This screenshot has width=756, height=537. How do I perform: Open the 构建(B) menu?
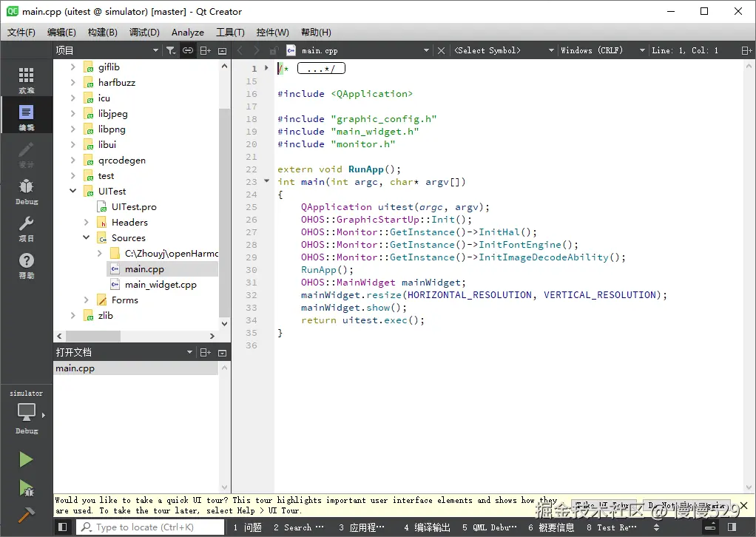pyautogui.click(x=103, y=33)
